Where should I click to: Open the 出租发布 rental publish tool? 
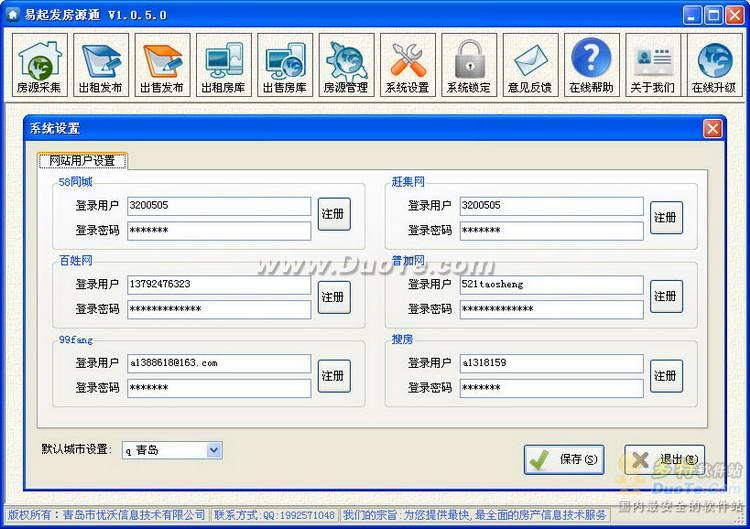click(101, 66)
